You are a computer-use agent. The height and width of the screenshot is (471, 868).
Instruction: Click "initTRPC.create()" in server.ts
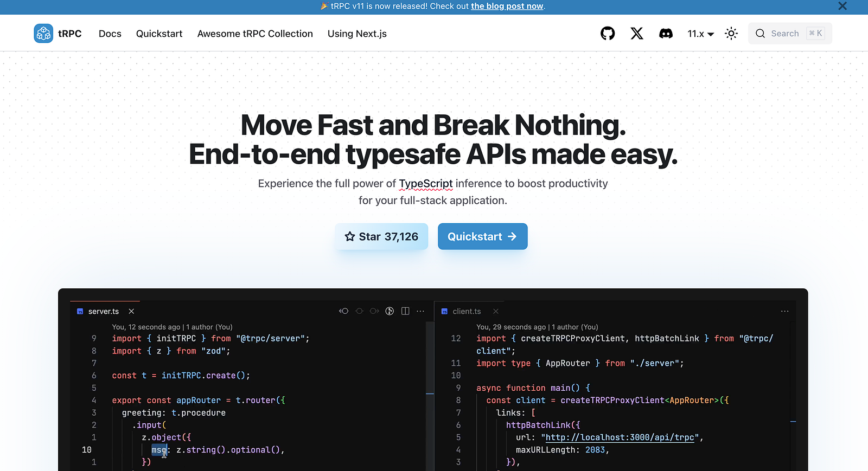pyautogui.click(x=206, y=376)
